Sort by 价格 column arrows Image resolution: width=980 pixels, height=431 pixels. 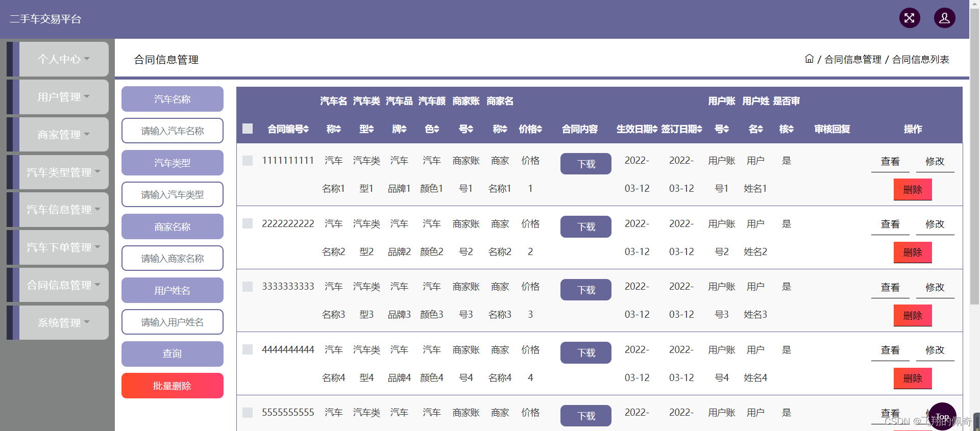click(x=540, y=129)
